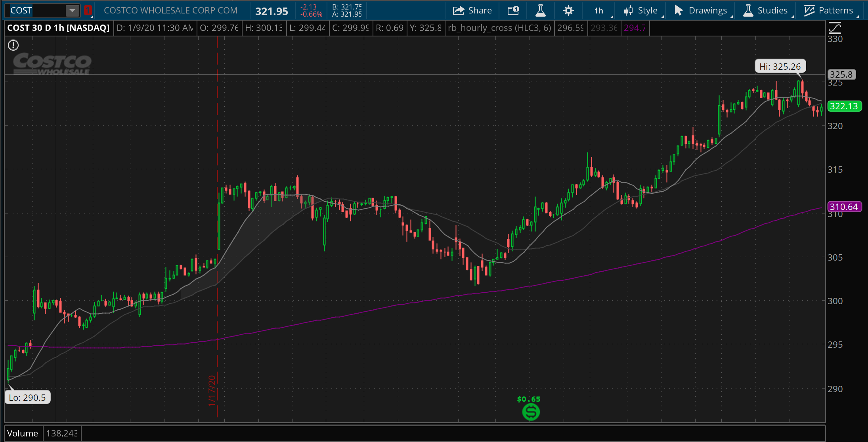
Task: Click the 138,243 volume value
Action: [62, 433]
